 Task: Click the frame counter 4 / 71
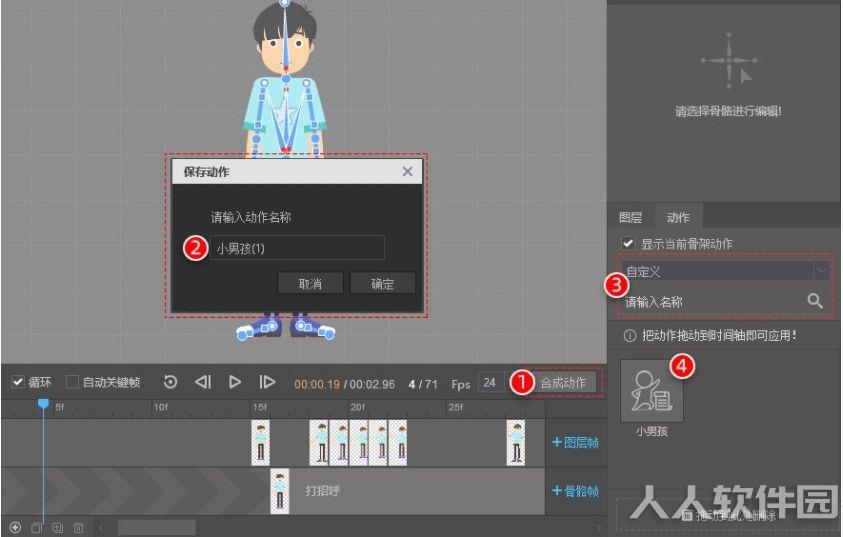423,384
